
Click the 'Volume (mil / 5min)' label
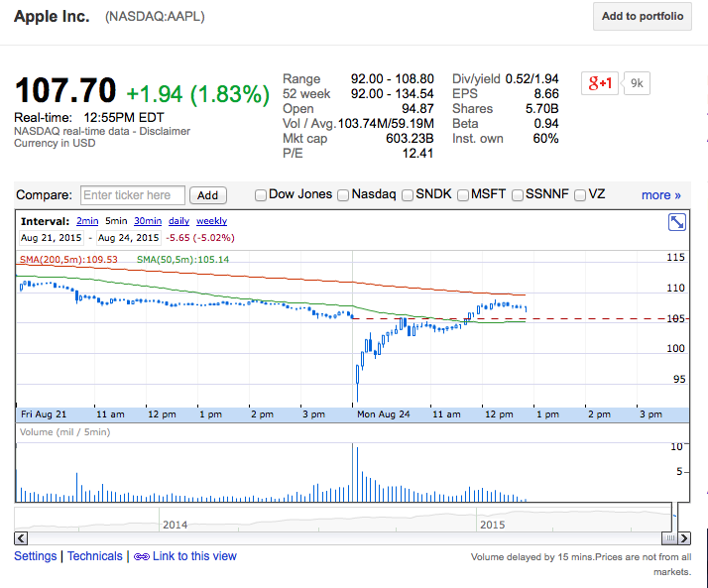point(65,432)
